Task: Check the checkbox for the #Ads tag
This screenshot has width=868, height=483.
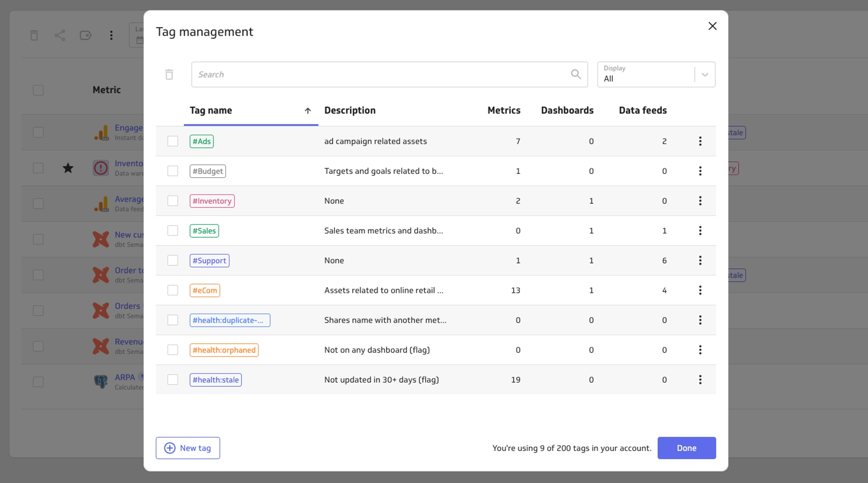Action: (x=173, y=141)
